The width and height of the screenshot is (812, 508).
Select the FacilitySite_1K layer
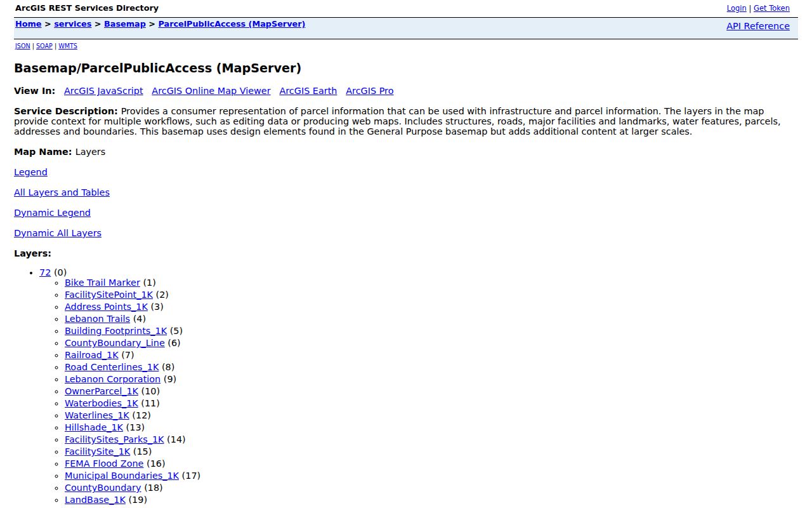coord(98,451)
